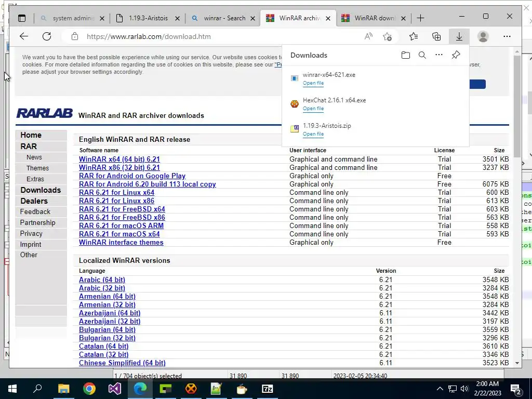Open the Collections icon
532x399 pixels.
[x=436, y=36]
